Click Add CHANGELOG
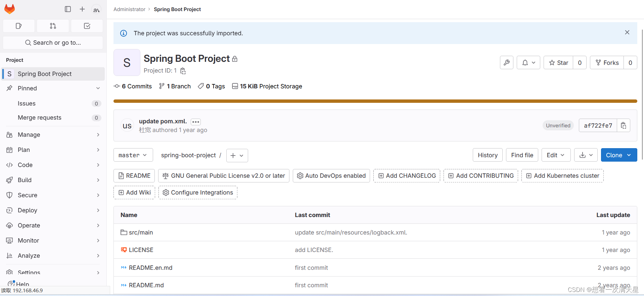The image size is (644, 296). (x=407, y=176)
